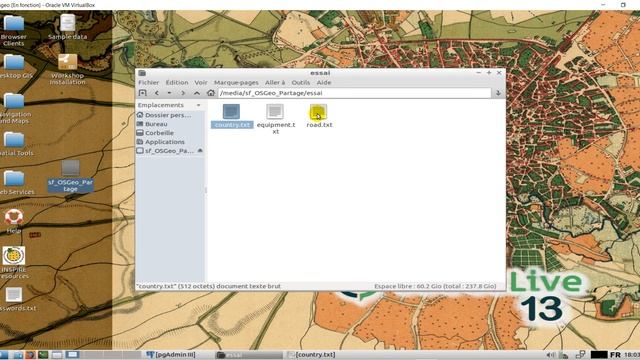Viewport: 640px width, 360px height.
Task: Open the Edition menu
Action: click(177, 82)
